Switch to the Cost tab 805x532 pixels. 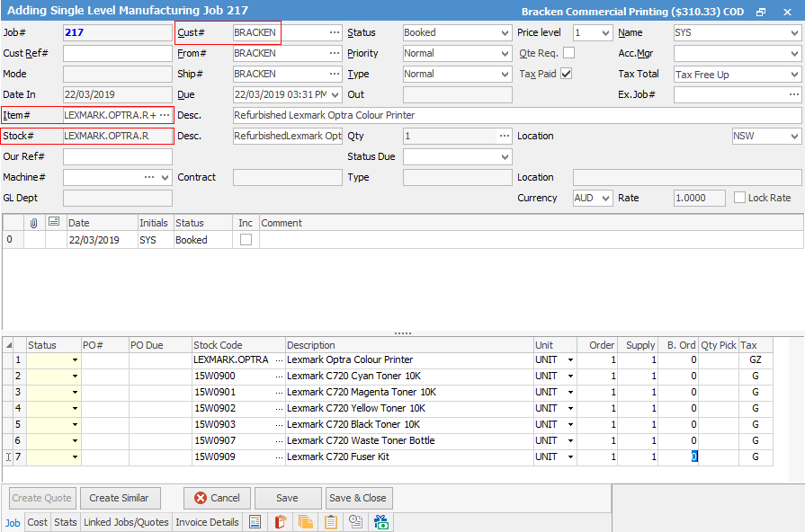38,522
